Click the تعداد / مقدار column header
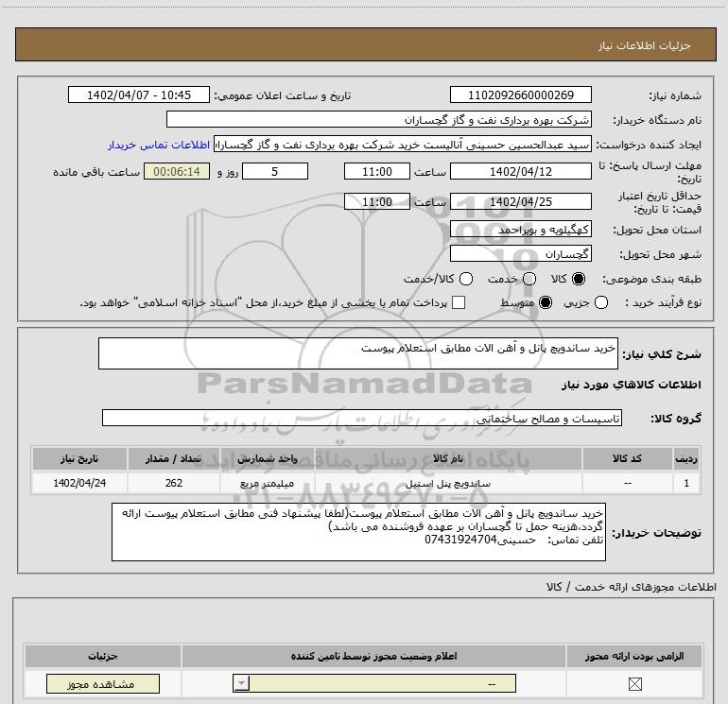The image size is (728, 704). (174, 458)
